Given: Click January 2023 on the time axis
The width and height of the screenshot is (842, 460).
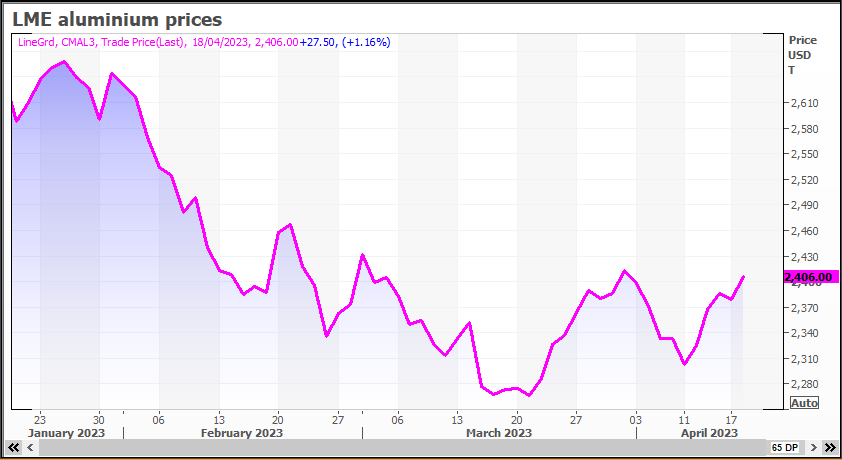Looking at the screenshot, I should 65,433.
